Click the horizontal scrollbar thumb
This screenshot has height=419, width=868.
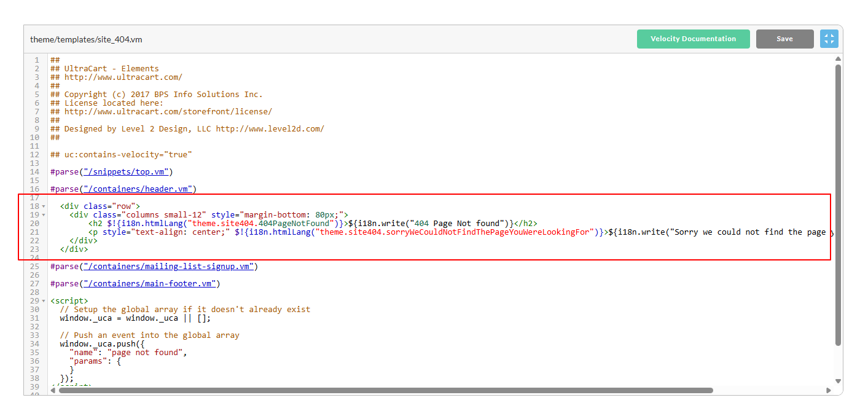(x=385, y=390)
